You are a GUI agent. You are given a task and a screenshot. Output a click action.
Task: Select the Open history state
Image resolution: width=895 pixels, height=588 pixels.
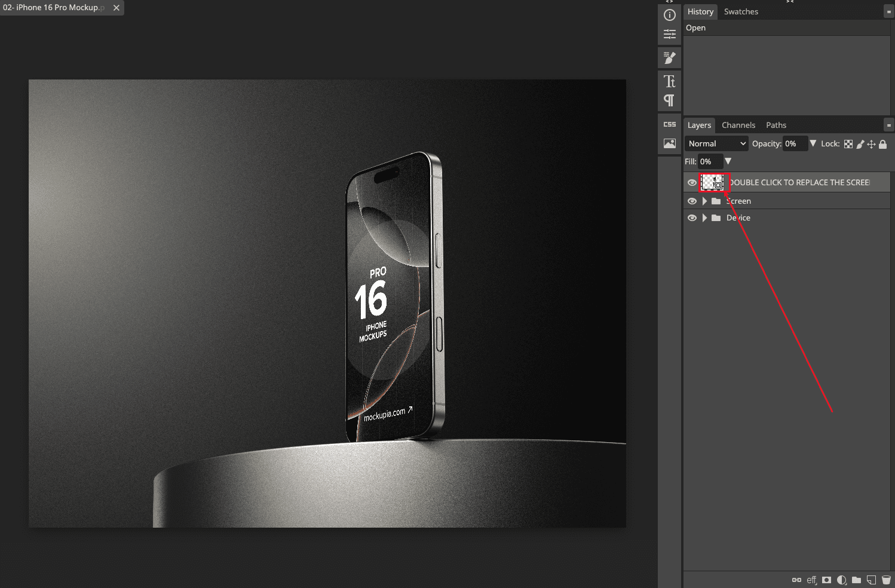[x=695, y=28]
